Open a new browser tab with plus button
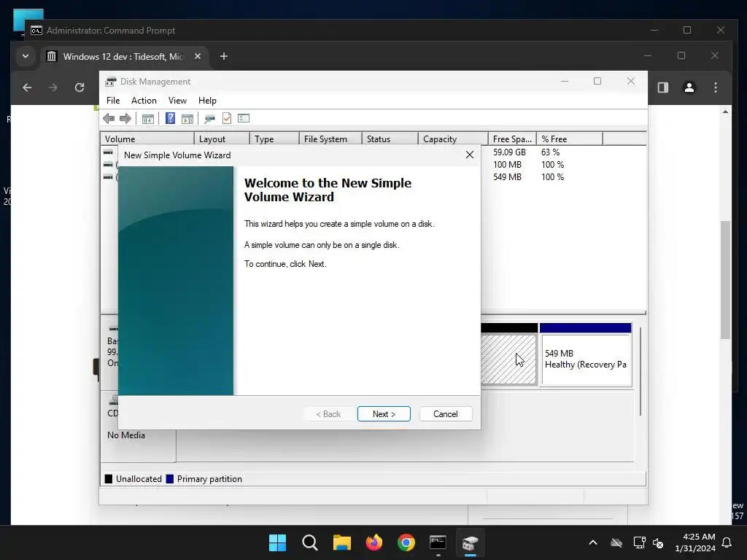Viewport: 747px width, 560px height. 223,56
